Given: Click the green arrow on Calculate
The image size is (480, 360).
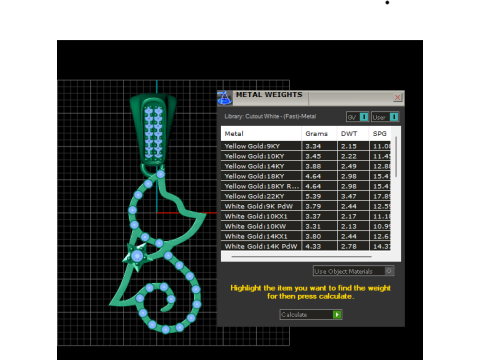Looking at the screenshot, I should point(337,315).
